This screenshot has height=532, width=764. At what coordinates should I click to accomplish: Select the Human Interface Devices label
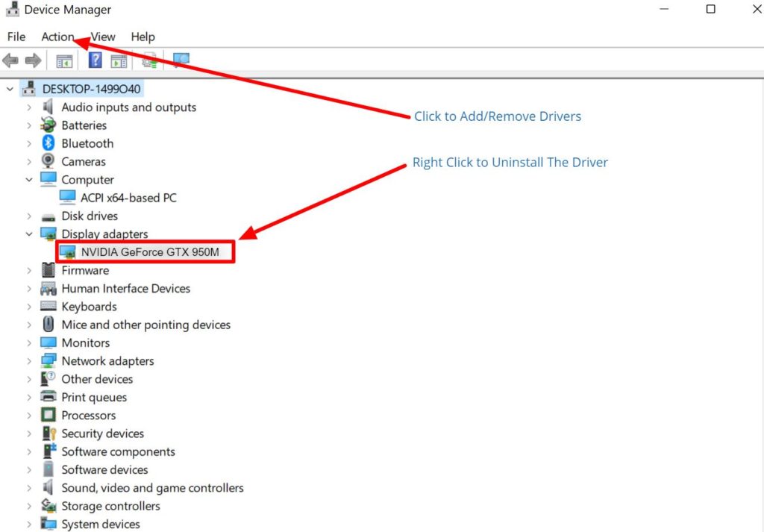click(x=125, y=289)
